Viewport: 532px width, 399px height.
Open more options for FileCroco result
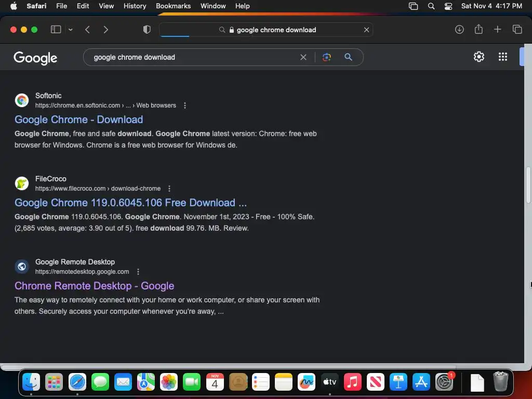pos(169,189)
